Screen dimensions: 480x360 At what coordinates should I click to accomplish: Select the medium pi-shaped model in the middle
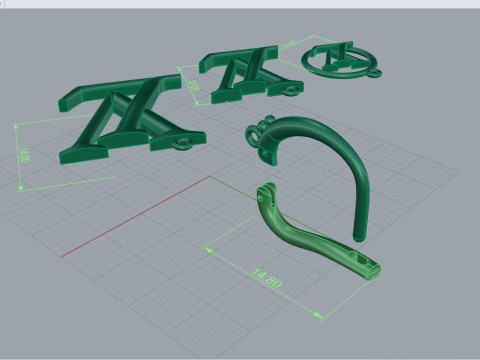point(250,74)
